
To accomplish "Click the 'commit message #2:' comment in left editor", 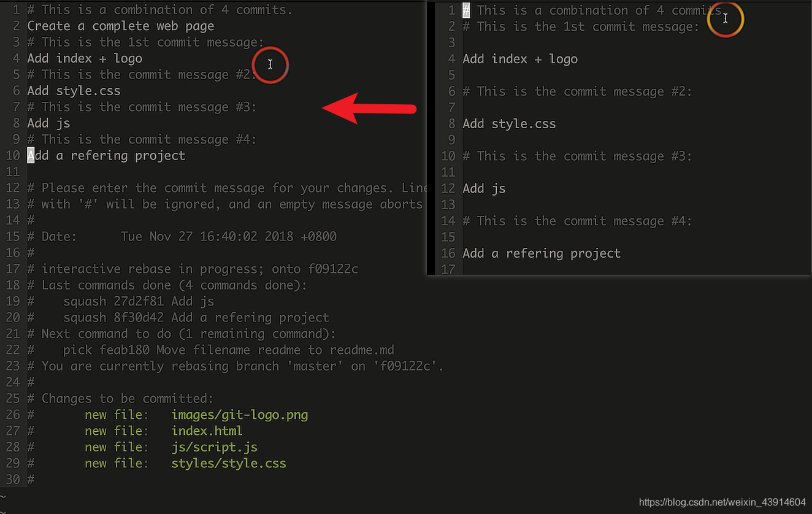I will [142, 75].
